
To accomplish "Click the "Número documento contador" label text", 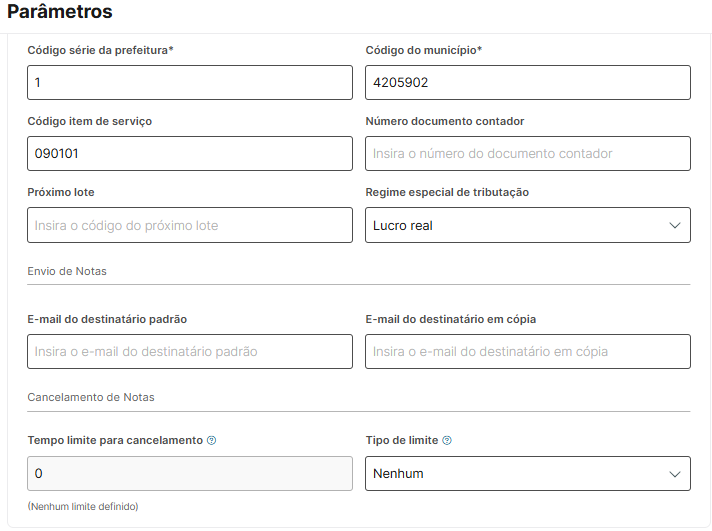I will click(x=445, y=121).
